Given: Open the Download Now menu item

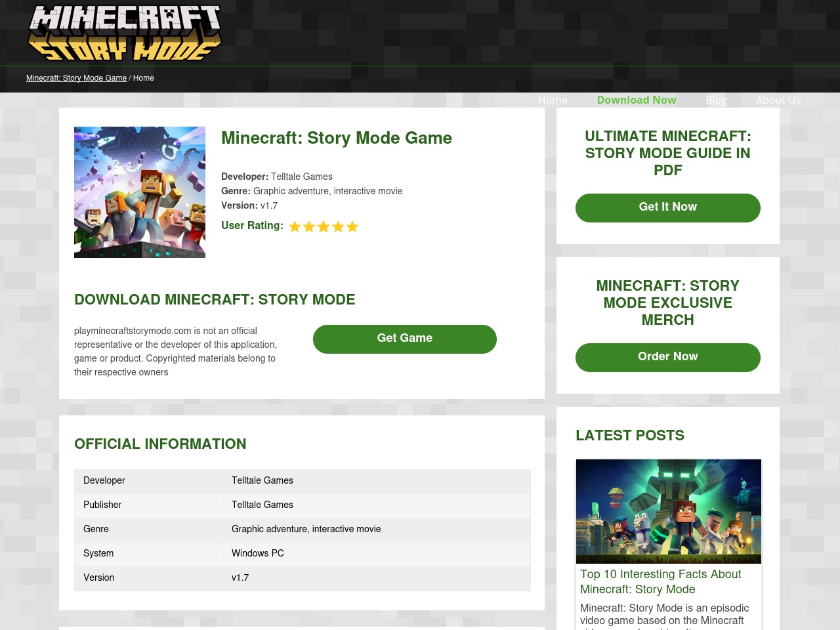Looking at the screenshot, I should [637, 100].
